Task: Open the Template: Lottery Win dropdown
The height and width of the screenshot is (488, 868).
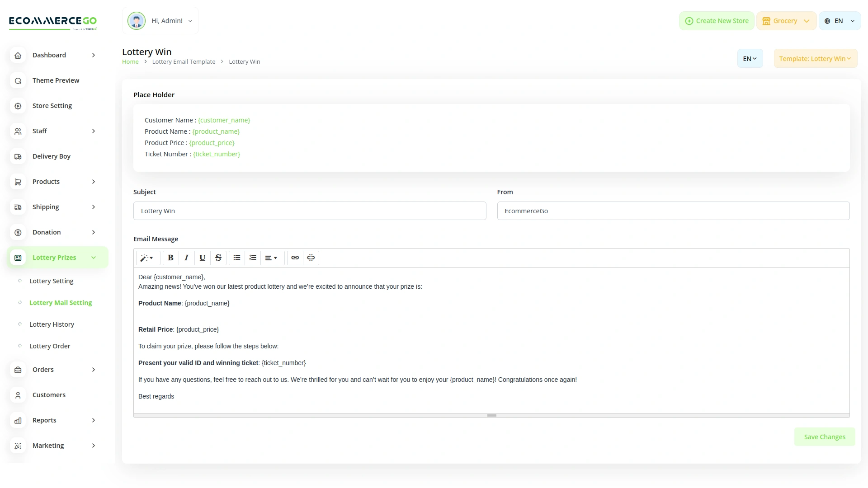Action: pos(815,59)
